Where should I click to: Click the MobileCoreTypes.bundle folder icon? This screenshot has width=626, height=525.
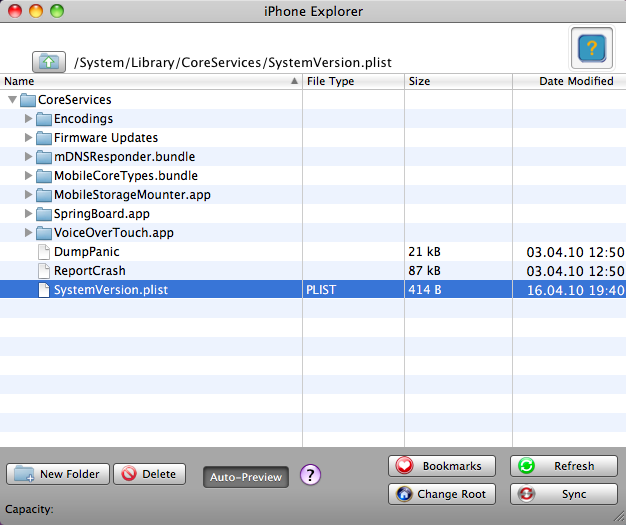pos(44,176)
